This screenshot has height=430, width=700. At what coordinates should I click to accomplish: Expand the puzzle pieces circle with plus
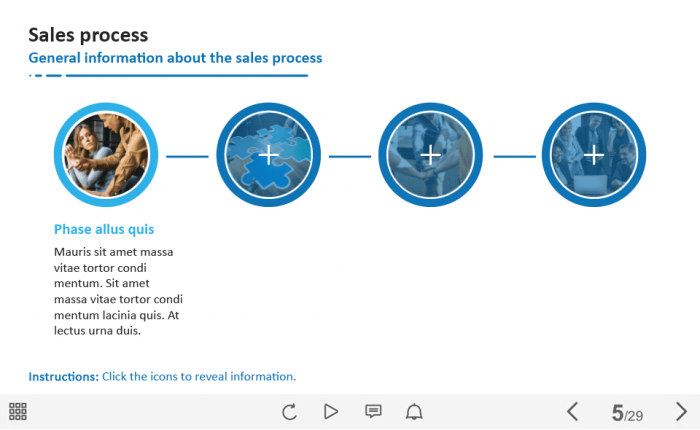pyautogui.click(x=268, y=155)
